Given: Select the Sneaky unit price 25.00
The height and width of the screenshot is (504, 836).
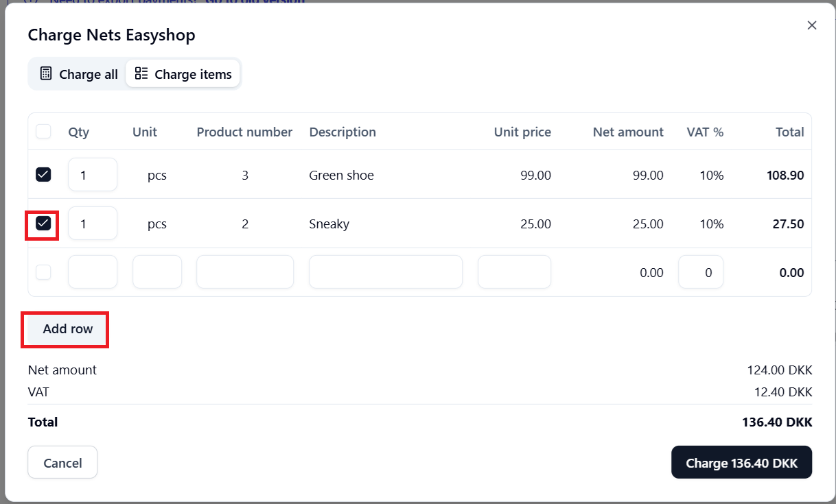Looking at the screenshot, I should [x=535, y=224].
